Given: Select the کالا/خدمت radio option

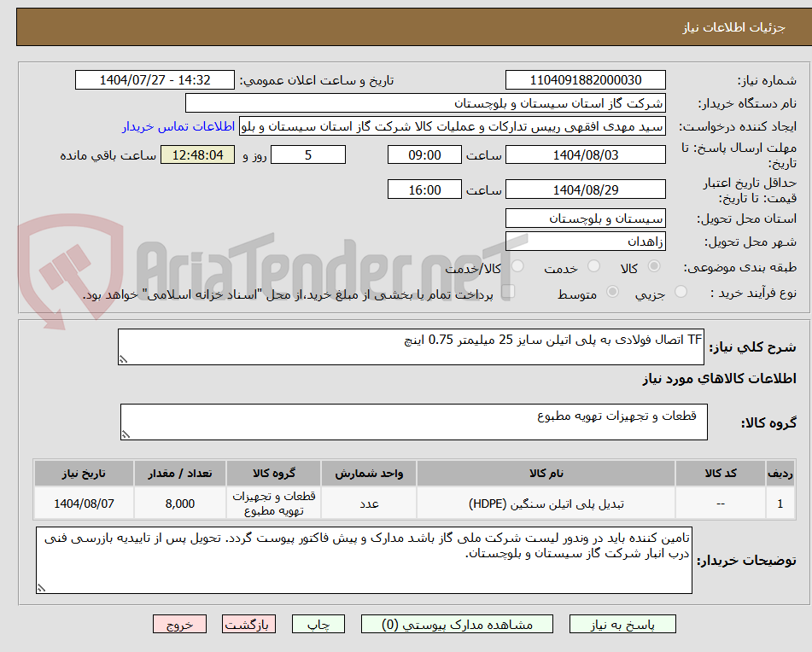Looking at the screenshot, I should [x=517, y=267].
